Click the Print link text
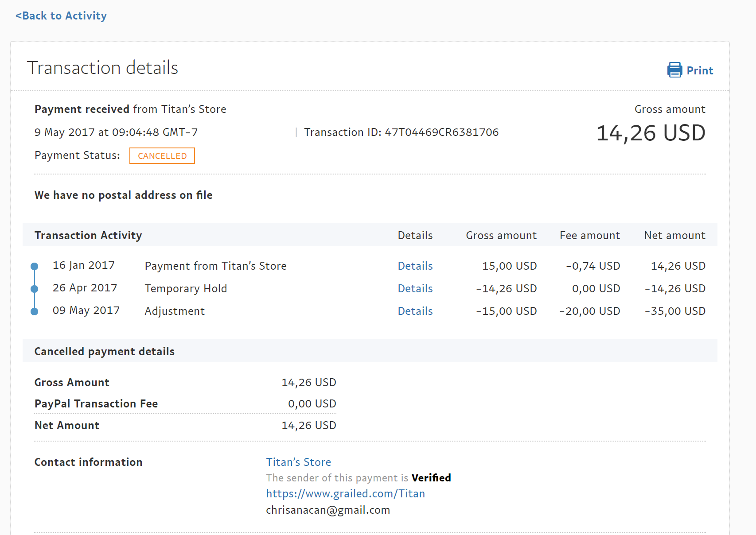 click(700, 71)
